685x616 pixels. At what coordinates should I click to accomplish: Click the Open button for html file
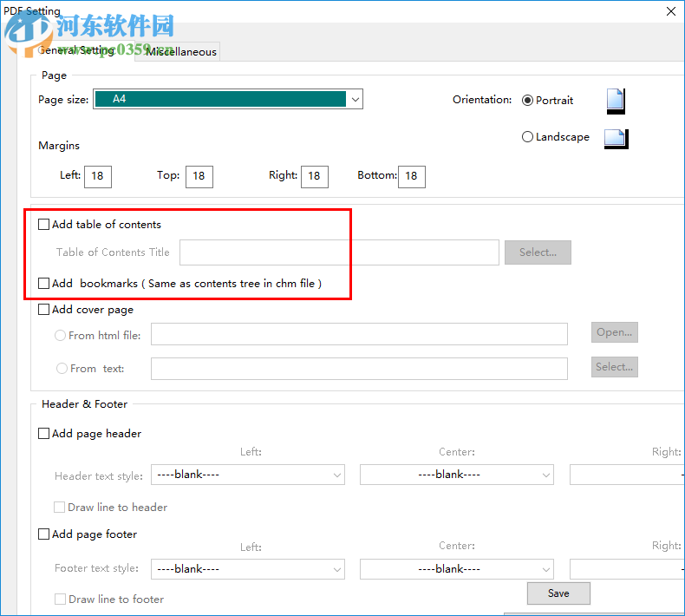[614, 332]
